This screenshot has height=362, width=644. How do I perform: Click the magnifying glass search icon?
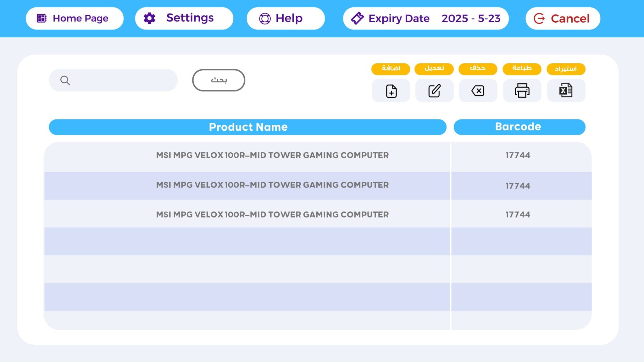(65, 80)
